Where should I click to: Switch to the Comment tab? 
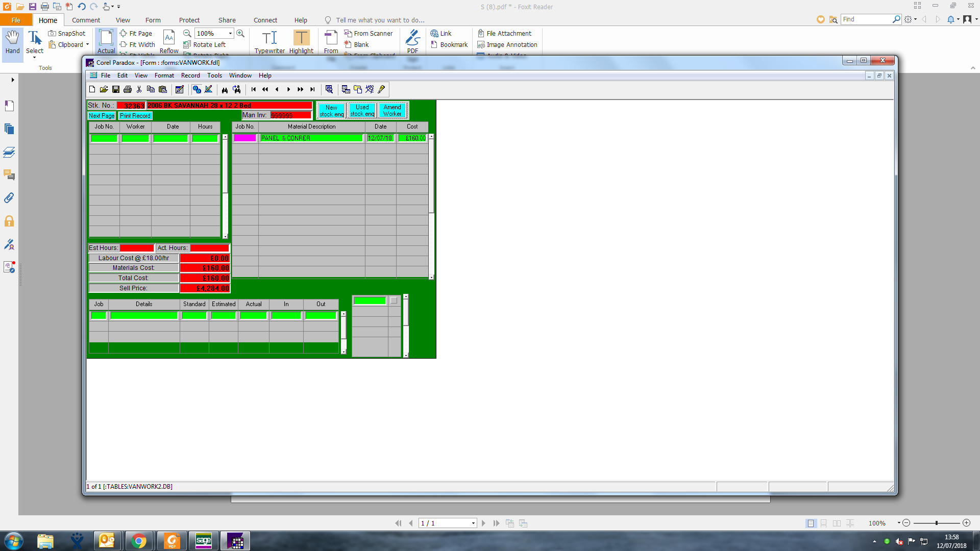(x=86, y=20)
